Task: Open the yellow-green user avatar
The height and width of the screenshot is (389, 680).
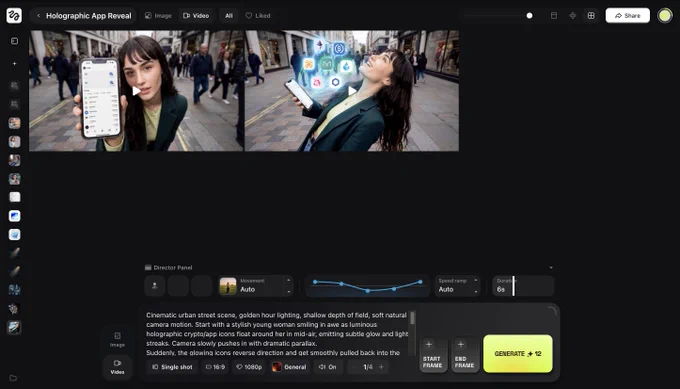Action: 664,16
